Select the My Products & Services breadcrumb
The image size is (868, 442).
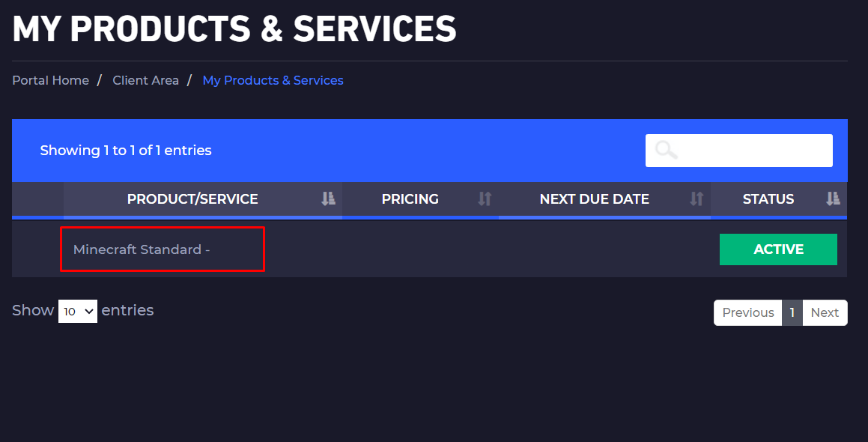273,80
